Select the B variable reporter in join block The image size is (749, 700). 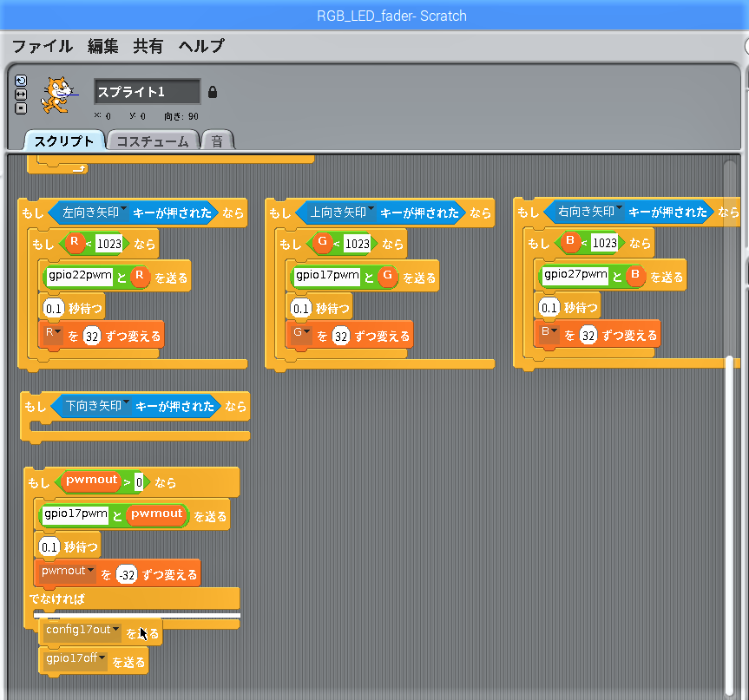tap(635, 275)
